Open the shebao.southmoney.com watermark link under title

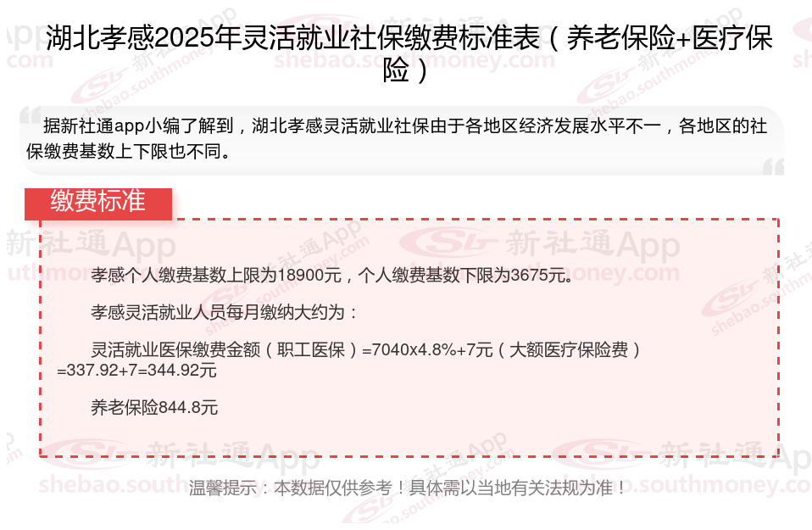(414, 59)
